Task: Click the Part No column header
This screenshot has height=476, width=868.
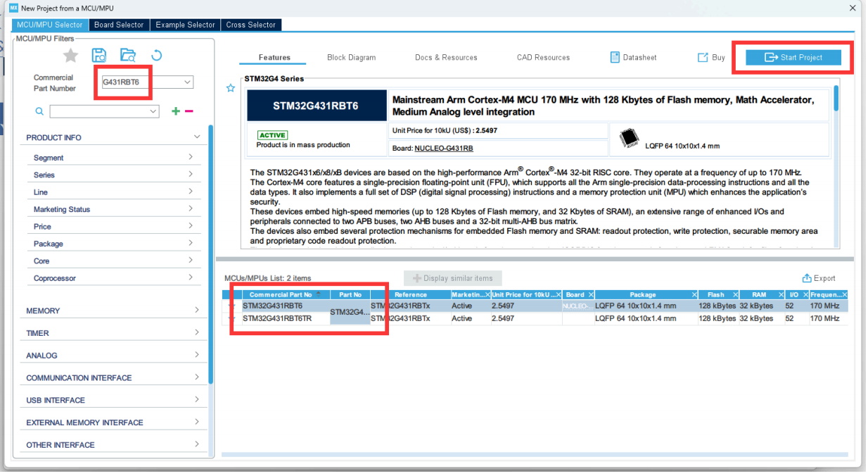Action: tap(350, 294)
